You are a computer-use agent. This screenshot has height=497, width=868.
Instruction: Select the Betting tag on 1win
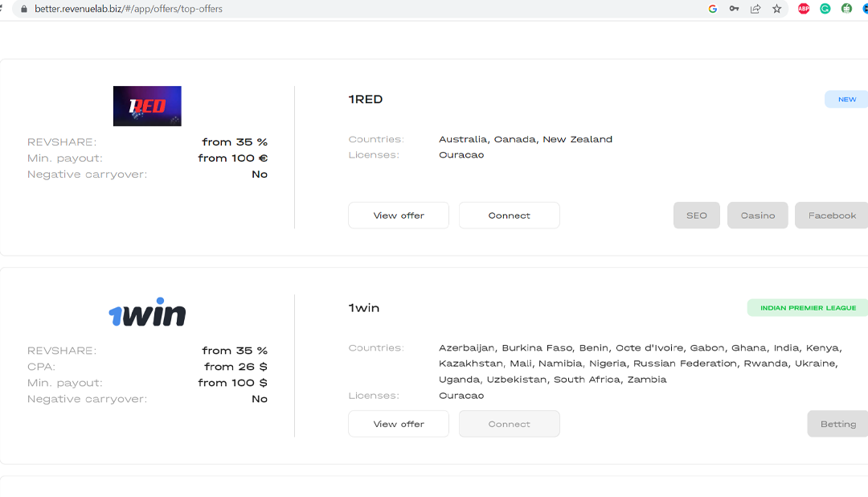837,424
